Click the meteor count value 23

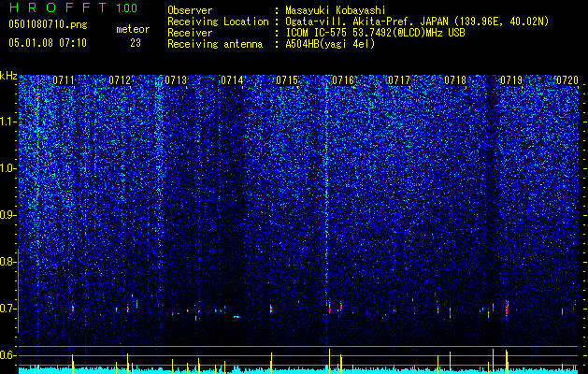pos(136,43)
